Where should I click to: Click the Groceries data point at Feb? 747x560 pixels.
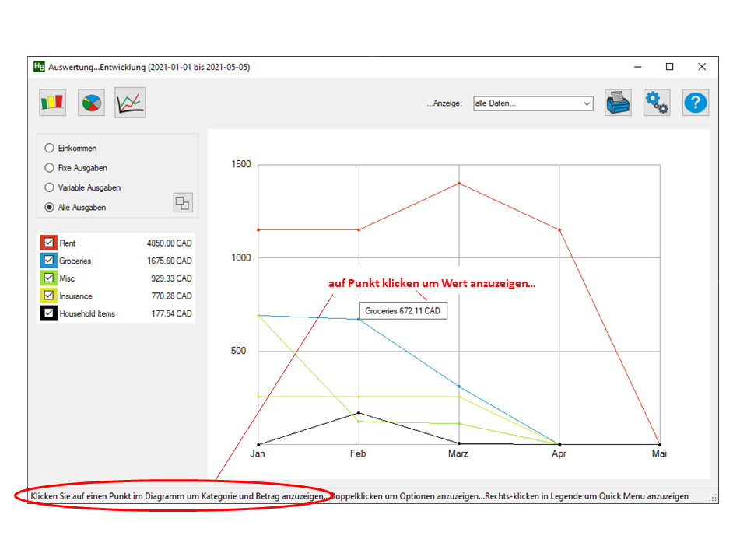[x=359, y=319]
